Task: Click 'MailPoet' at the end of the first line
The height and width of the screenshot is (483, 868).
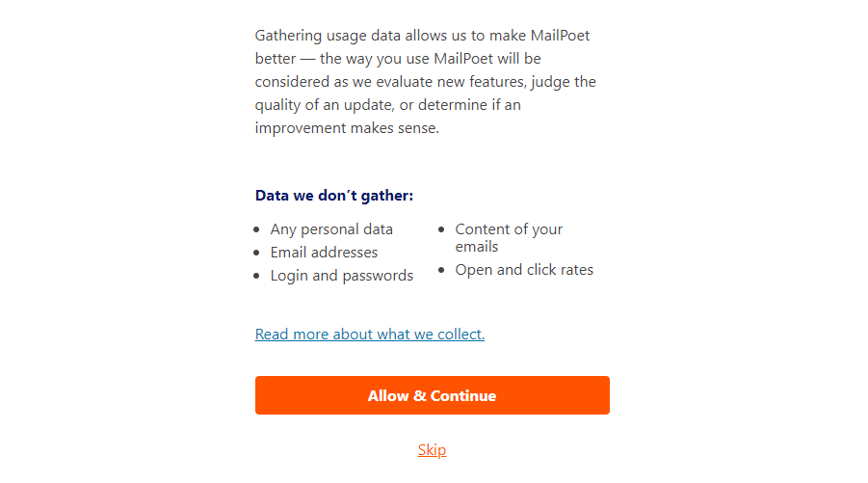Action: (558, 36)
